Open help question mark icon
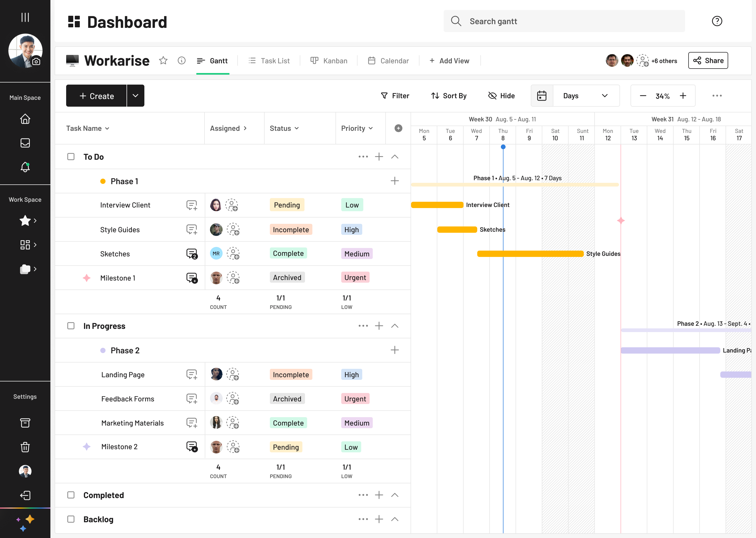 pyautogui.click(x=717, y=21)
